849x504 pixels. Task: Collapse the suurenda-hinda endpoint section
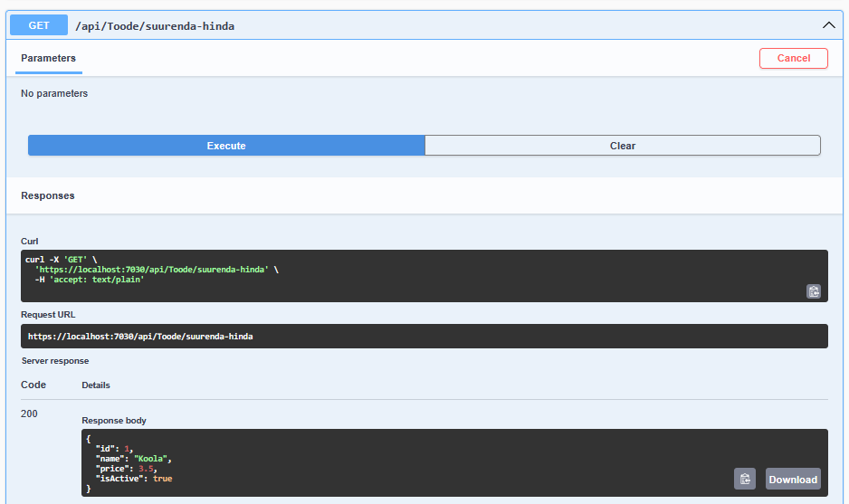pyautogui.click(x=828, y=25)
